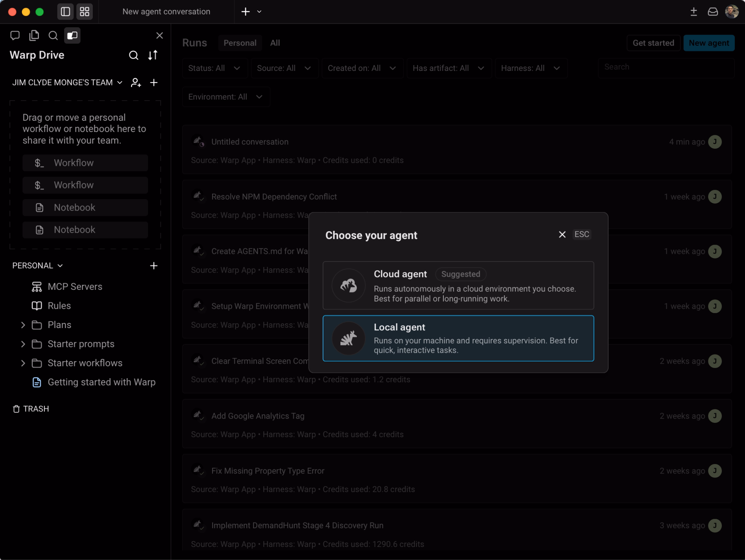
Task: Expand the Starter workflows folder
Action: click(x=23, y=363)
